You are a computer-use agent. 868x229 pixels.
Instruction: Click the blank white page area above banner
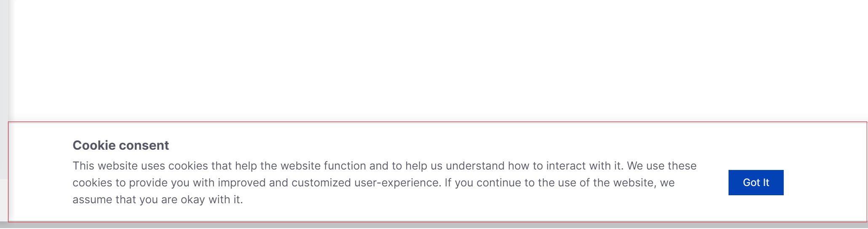click(438, 59)
